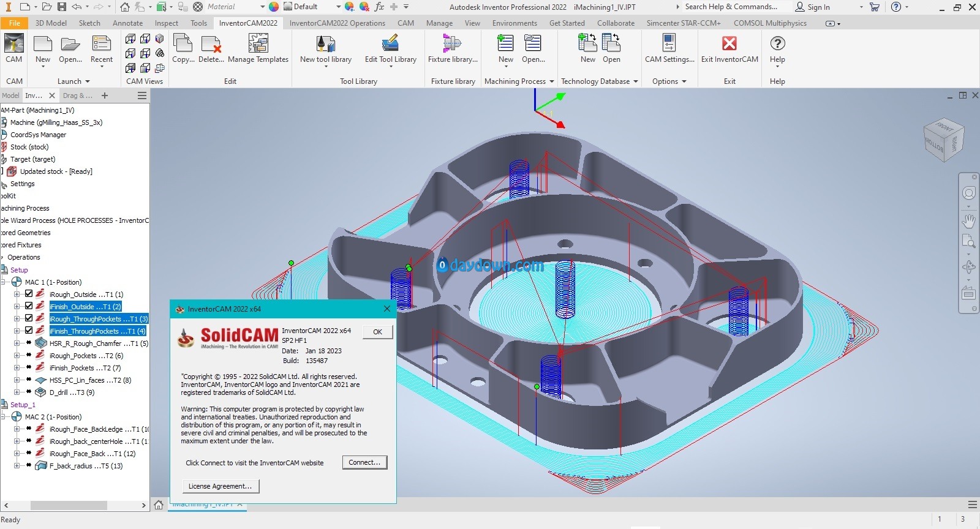
Task: Expand the F_back_radius tree node
Action: click(17, 466)
